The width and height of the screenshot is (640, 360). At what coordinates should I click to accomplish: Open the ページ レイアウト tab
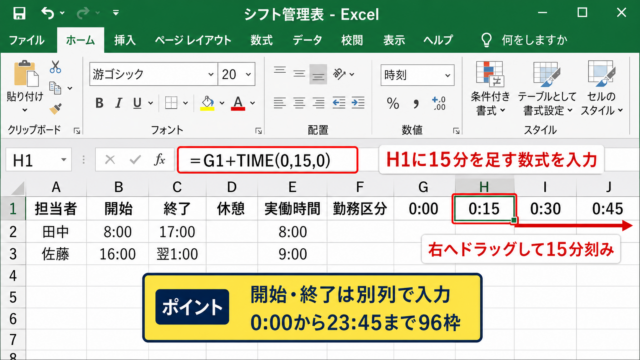click(193, 40)
